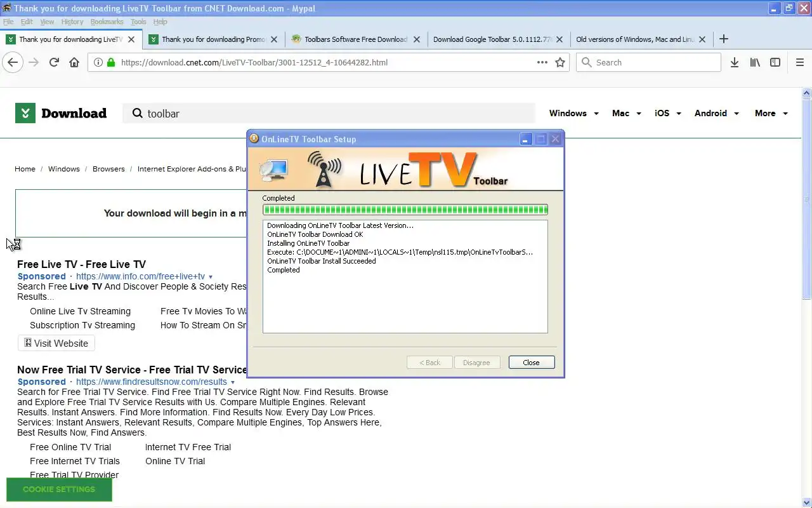Image resolution: width=812 pixels, height=508 pixels.
Task: Close the Old versions of Windows tab
Action: click(x=702, y=39)
